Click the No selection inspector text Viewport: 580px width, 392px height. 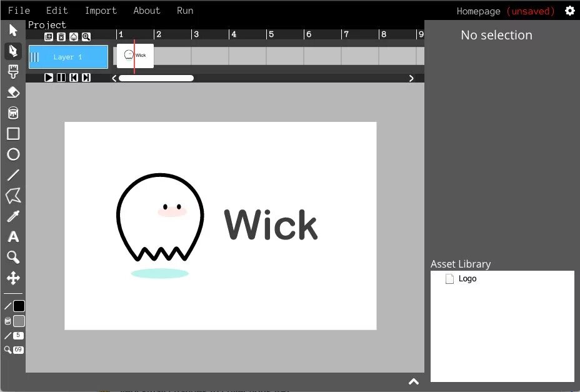496,35
